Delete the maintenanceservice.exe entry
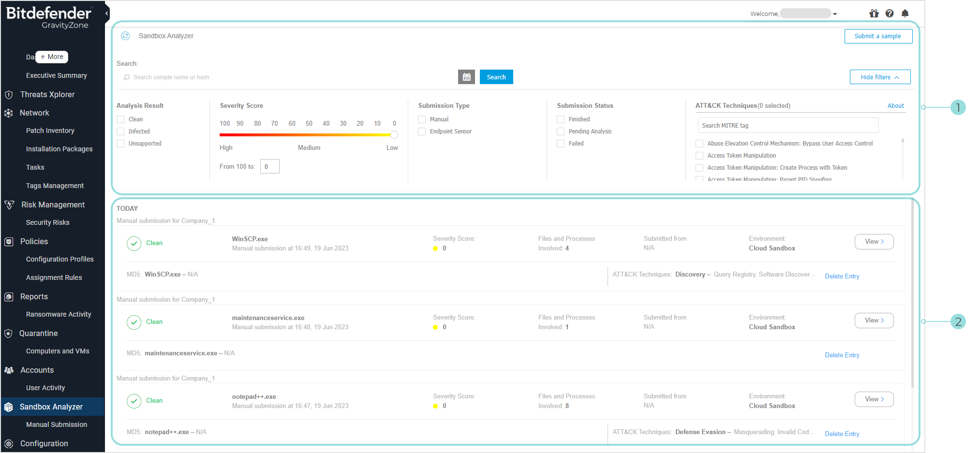This screenshot has width=980, height=453. (x=842, y=355)
